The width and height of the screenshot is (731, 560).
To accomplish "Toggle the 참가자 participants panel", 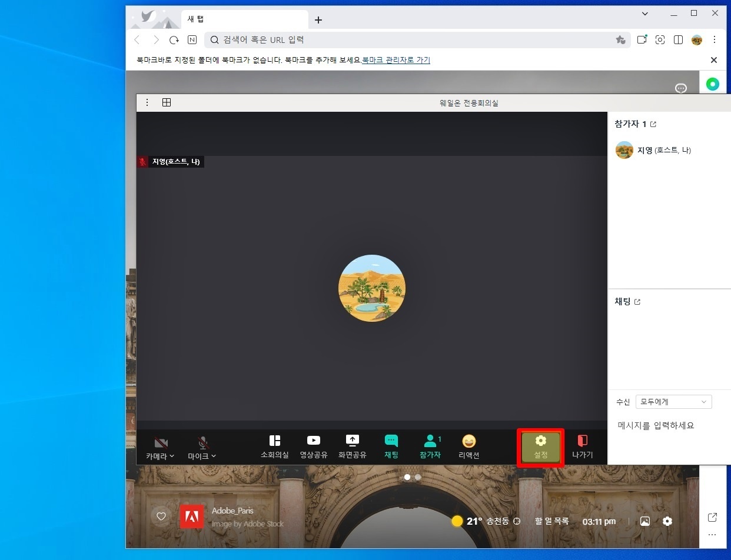I will point(430,447).
